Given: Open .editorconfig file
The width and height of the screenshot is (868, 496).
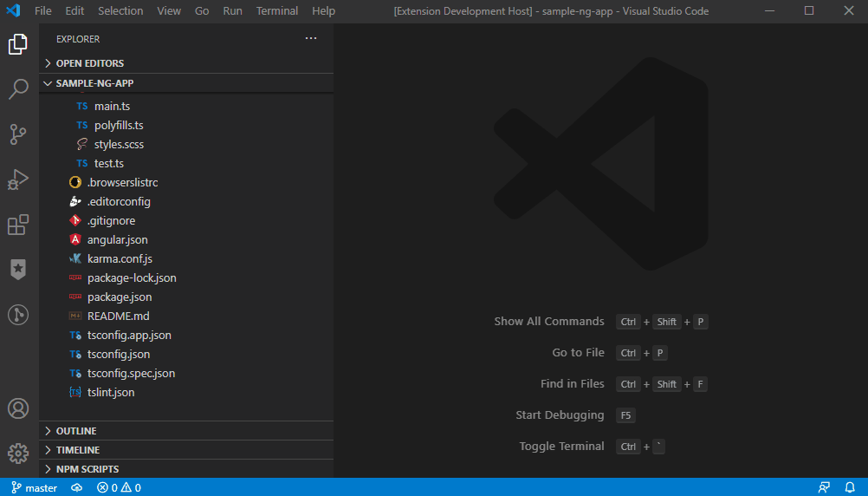Looking at the screenshot, I should pyautogui.click(x=186, y=202).
